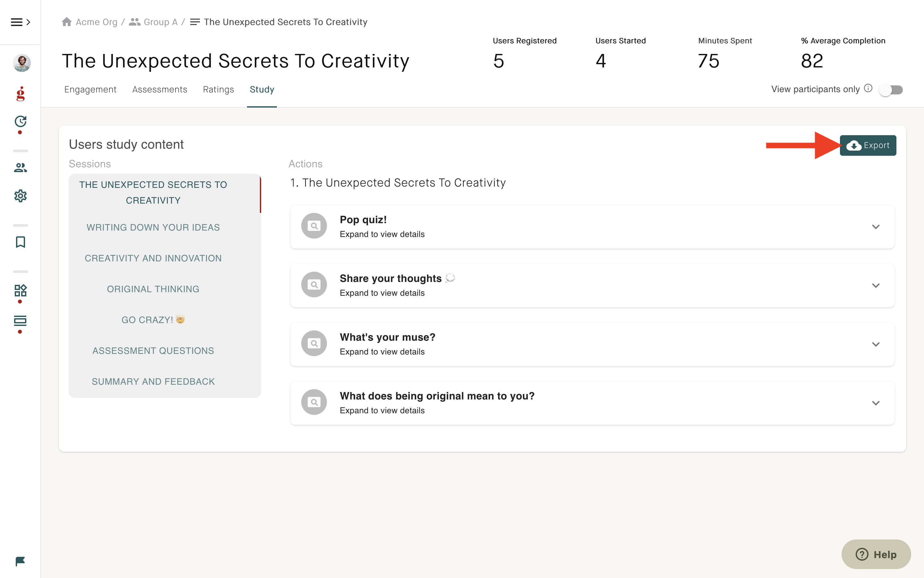Open the Help button
This screenshot has height=578, width=924.
pyautogui.click(x=876, y=554)
